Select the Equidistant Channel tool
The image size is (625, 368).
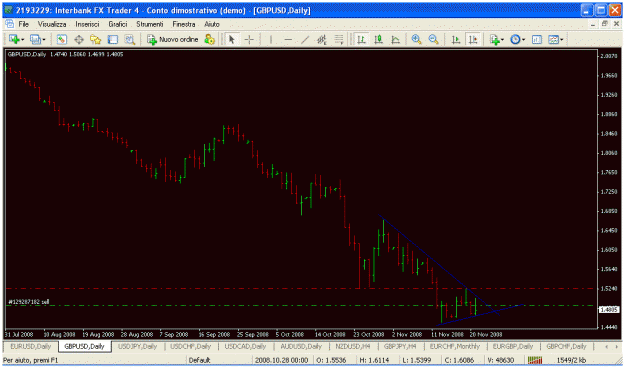pos(322,39)
